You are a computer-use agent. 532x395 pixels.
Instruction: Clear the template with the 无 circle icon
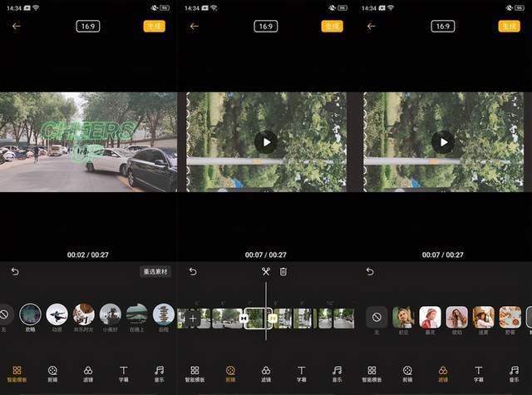5,314
